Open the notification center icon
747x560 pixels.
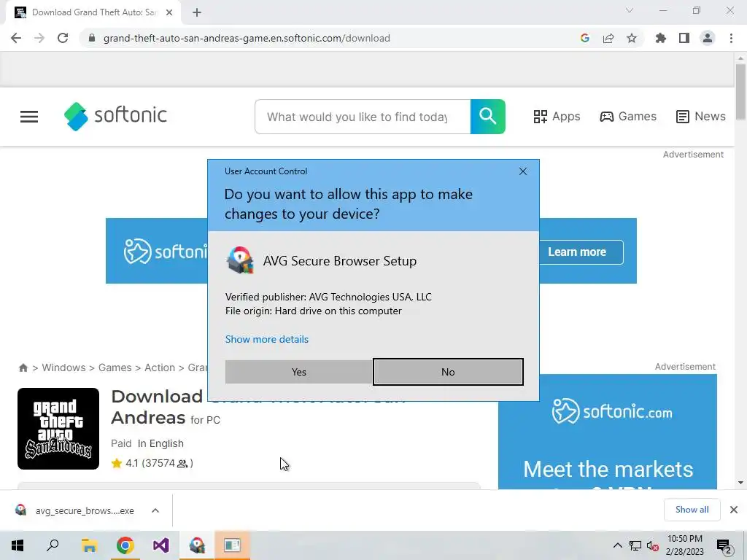pyautogui.click(x=724, y=546)
